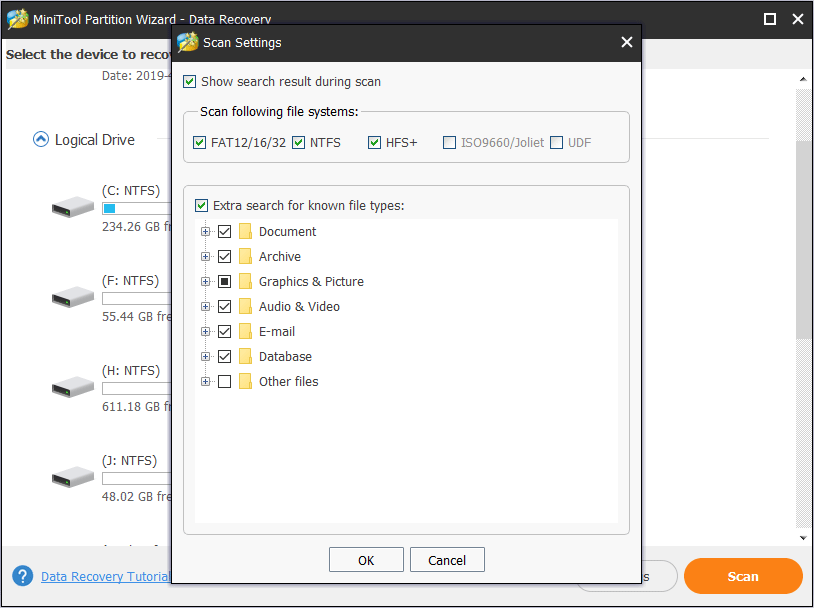Click the Audio & Video folder icon

point(245,306)
